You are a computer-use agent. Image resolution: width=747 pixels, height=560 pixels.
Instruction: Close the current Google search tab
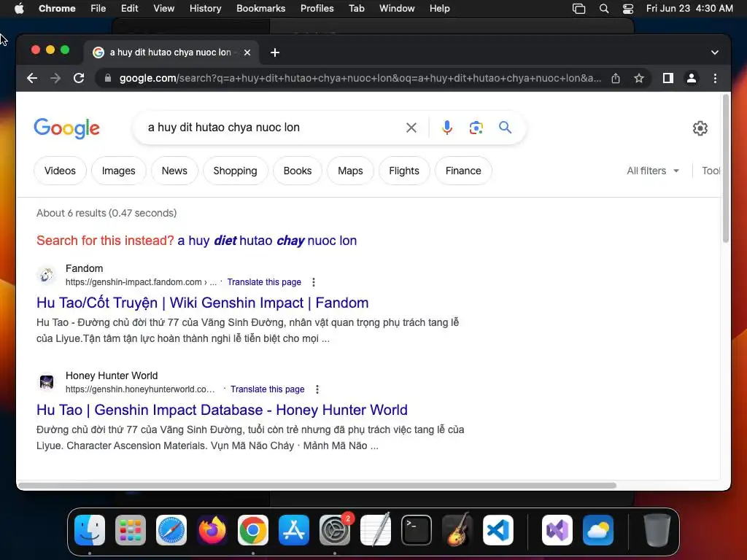(247, 52)
